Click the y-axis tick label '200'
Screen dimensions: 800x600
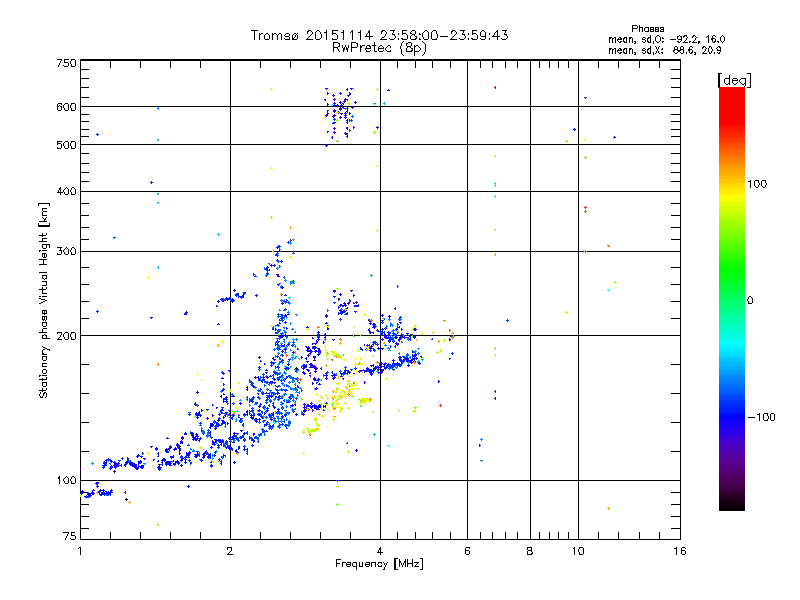(x=66, y=336)
